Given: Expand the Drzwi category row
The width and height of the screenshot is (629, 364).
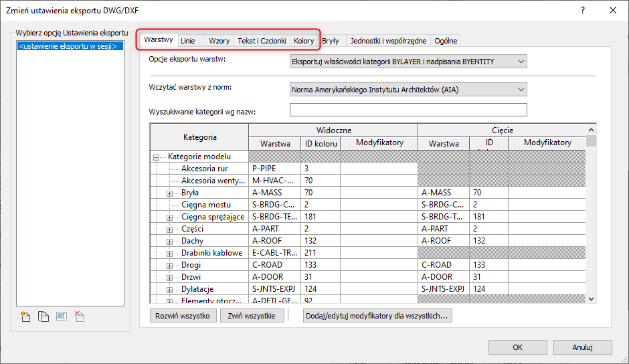Looking at the screenshot, I should click(x=170, y=277).
